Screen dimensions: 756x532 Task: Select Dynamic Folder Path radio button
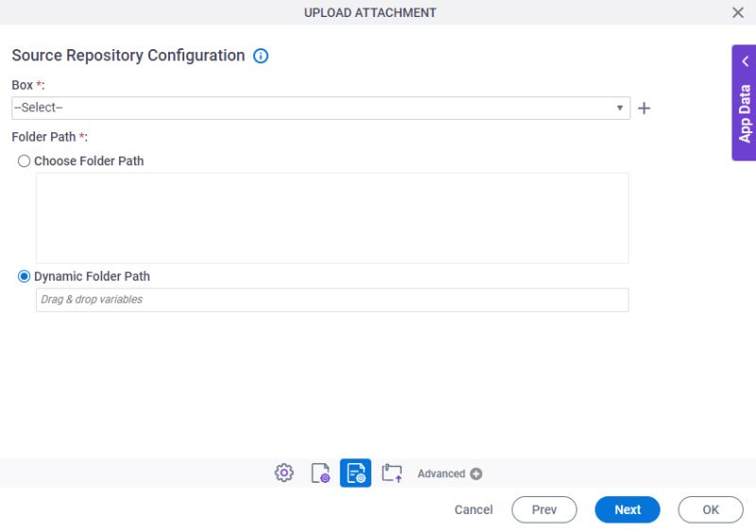click(24, 276)
